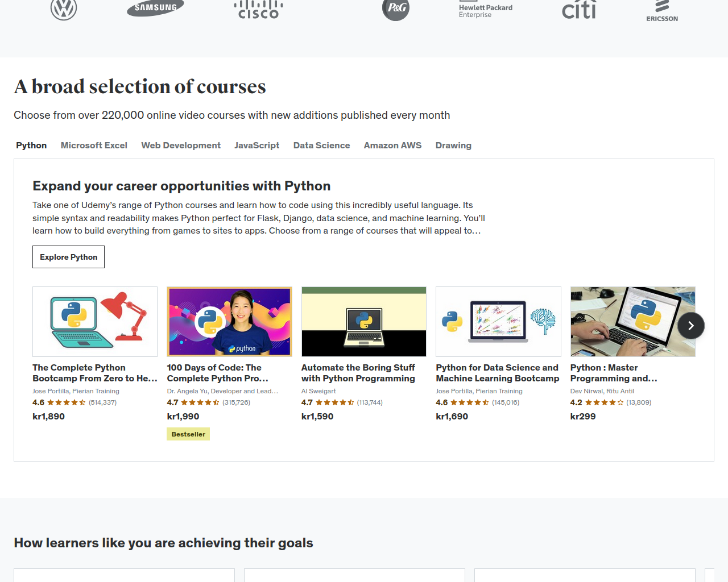The width and height of the screenshot is (728, 582).
Task: Click the Hewlett Packard Enterprise logo
Action: coord(486,11)
